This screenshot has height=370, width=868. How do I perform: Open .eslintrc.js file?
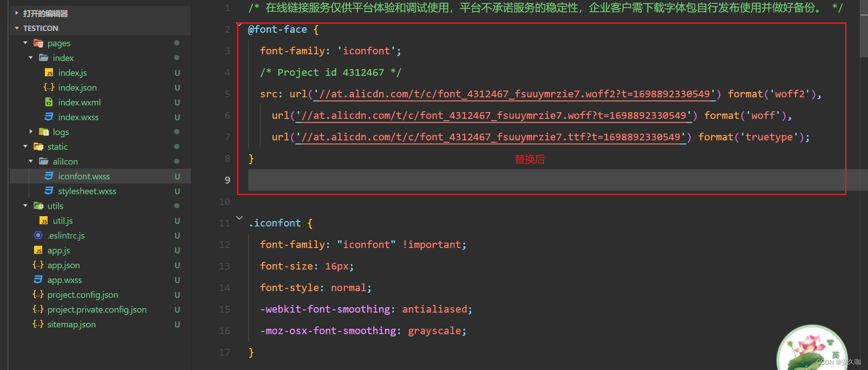pos(66,235)
